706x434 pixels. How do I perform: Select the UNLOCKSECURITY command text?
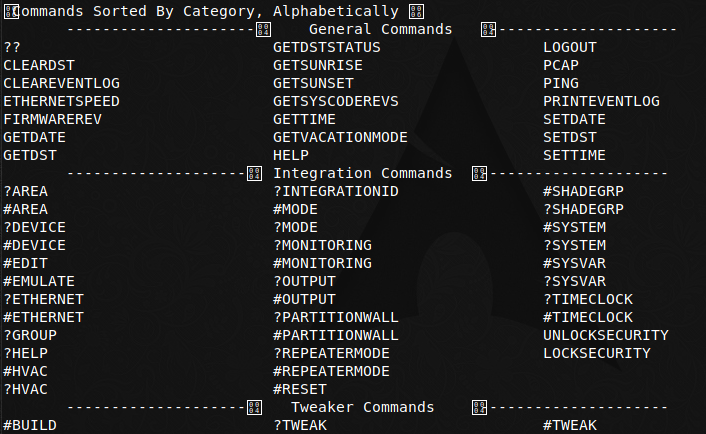pos(606,335)
